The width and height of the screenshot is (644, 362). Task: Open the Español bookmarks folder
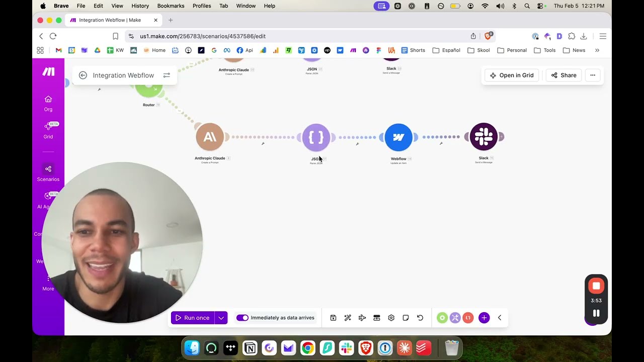(x=446, y=50)
